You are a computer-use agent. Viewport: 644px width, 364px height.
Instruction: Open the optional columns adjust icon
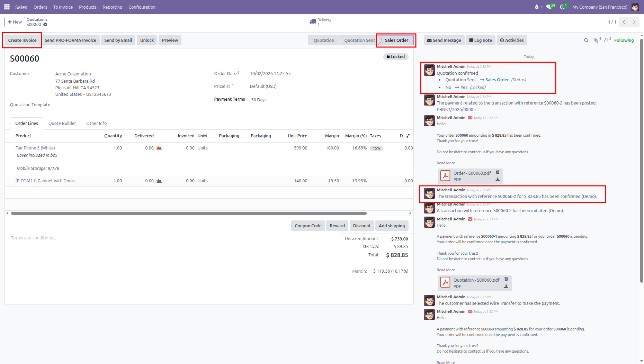(408, 136)
